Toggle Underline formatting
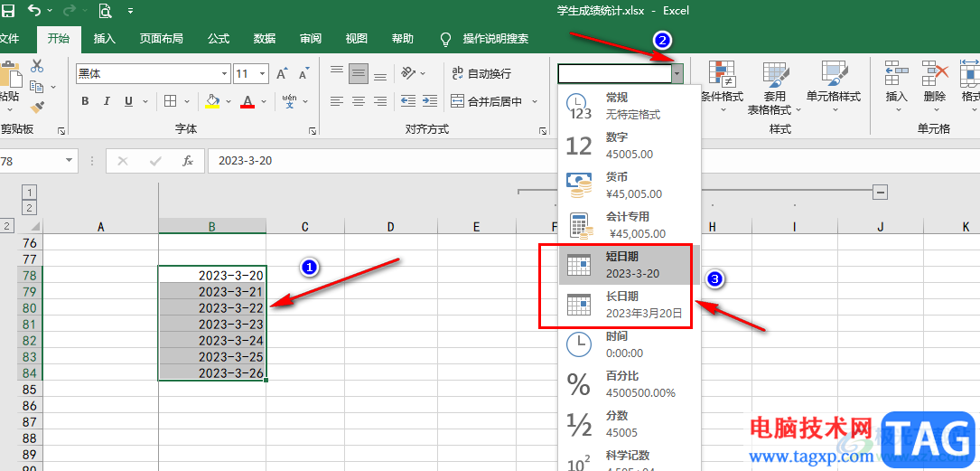 [129, 101]
